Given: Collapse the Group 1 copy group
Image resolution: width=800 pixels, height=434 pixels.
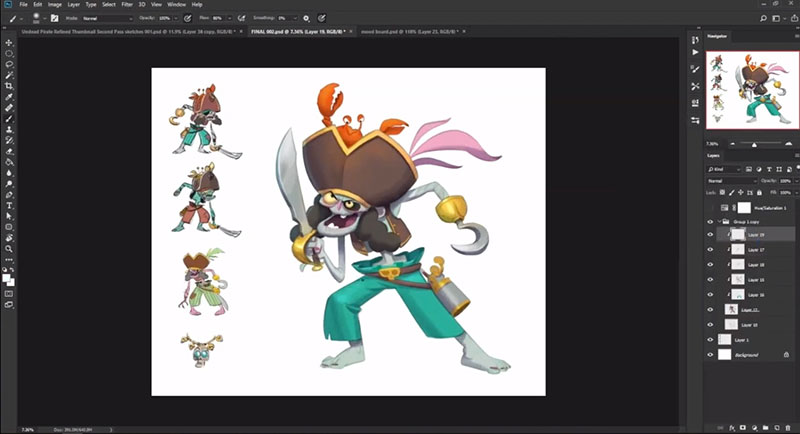Looking at the screenshot, I should click(721, 221).
